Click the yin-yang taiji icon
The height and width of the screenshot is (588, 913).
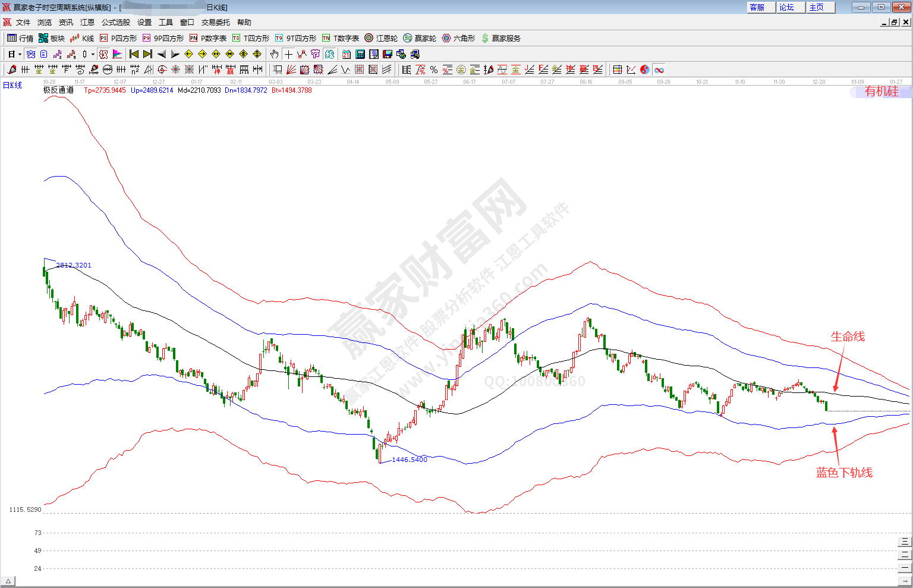coord(645,70)
